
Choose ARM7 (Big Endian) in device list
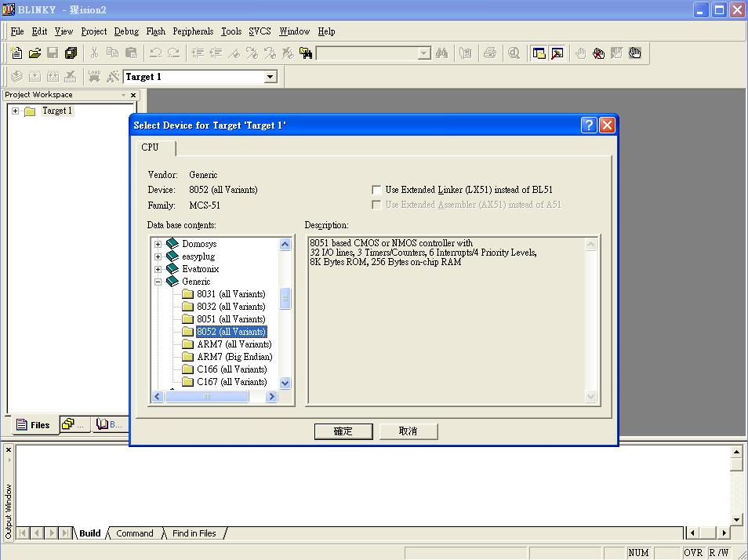234,357
